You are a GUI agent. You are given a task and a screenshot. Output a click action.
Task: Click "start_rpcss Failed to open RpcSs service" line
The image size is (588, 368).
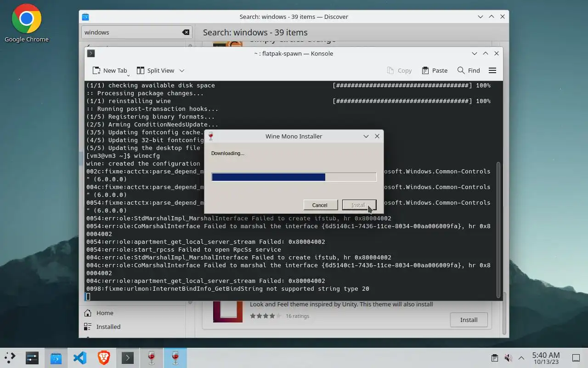tap(183, 250)
